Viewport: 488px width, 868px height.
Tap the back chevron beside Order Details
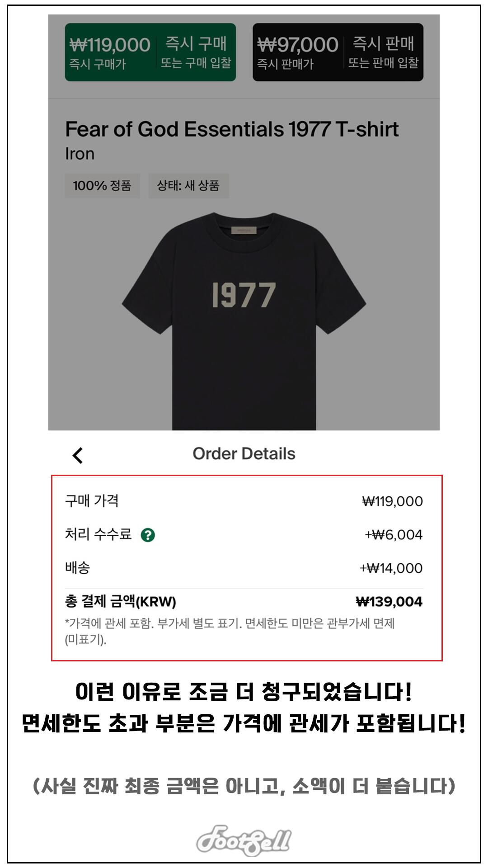[78, 455]
